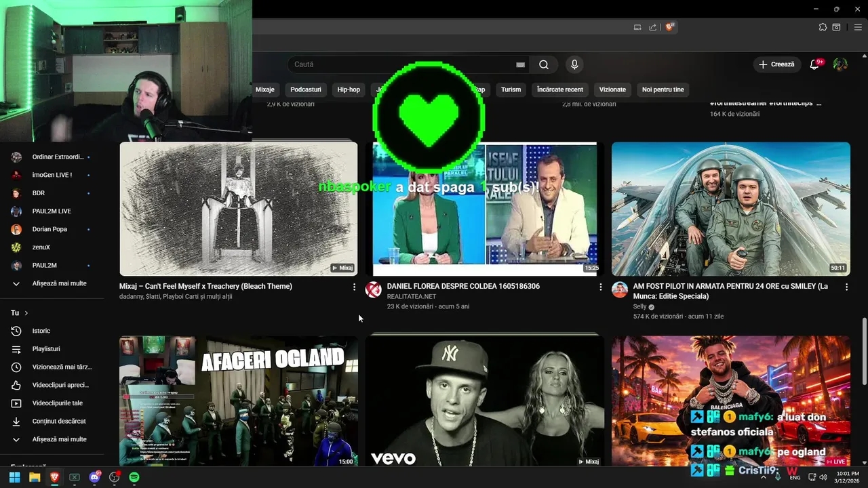The width and height of the screenshot is (868, 488).
Task: Click the search magnifier button
Action: click(x=544, y=64)
